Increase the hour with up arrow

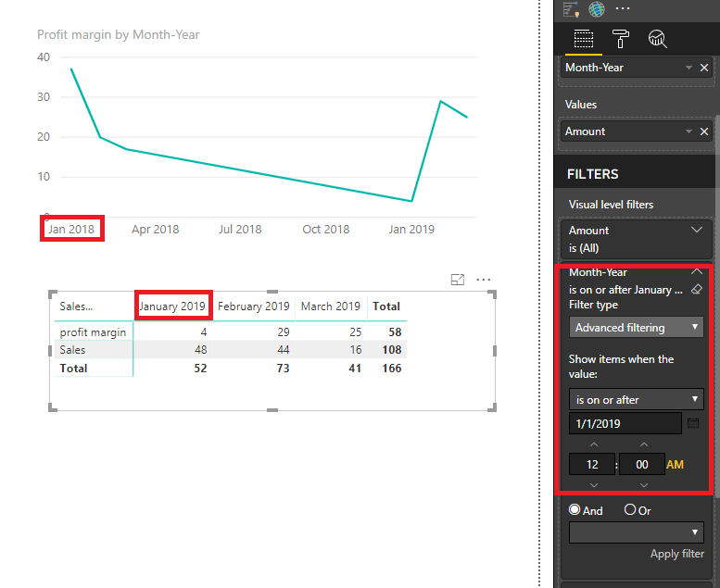pyautogui.click(x=594, y=444)
